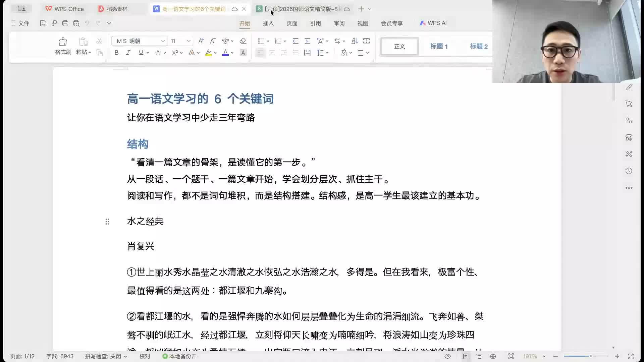Image resolution: width=644 pixels, height=362 pixels.
Task: Click the print icon in quick toolbar
Action: tap(65, 23)
